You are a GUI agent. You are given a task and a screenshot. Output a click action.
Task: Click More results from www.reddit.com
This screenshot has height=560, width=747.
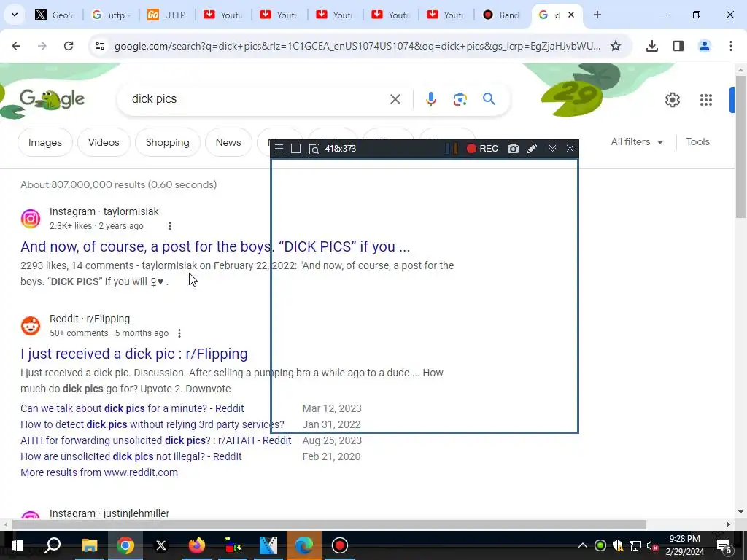click(x=99, y=472)
